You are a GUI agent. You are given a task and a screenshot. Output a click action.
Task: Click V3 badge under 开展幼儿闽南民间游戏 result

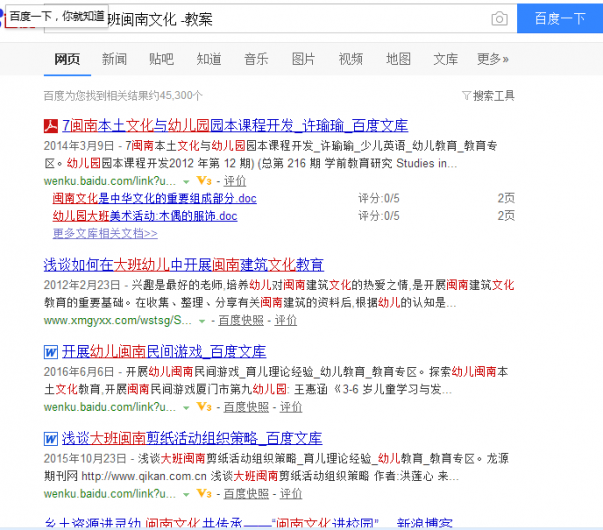[x=204, y=407]
